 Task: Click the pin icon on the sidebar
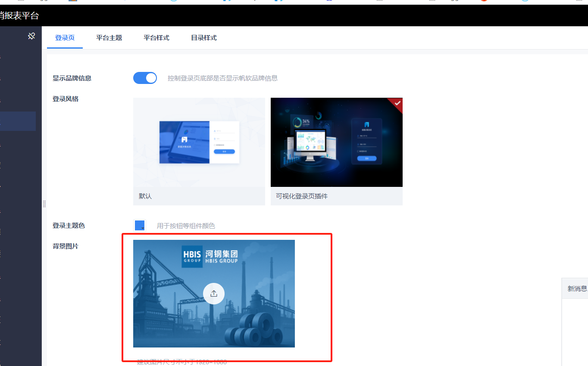click(31, 36)
